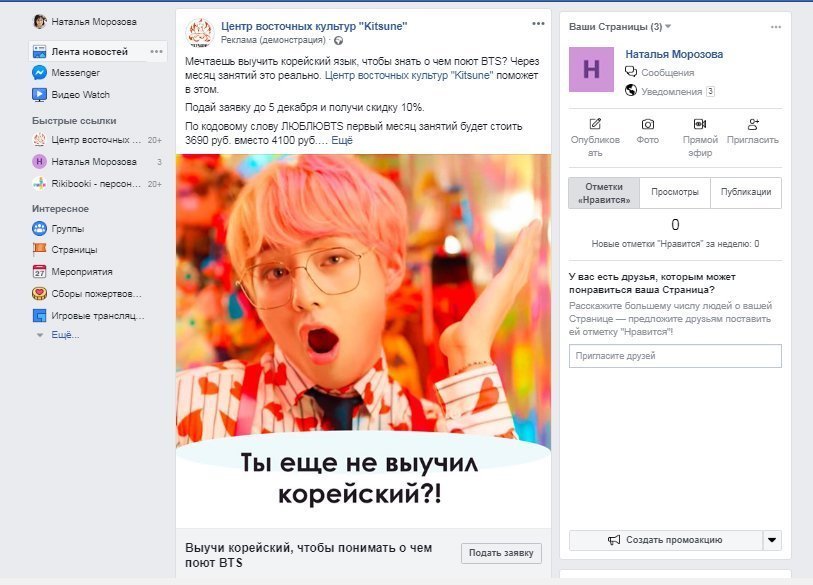This screenshot has width=813, height=585.
Task: Open the Страницы flag icon
Action: (x=39, y=249)
